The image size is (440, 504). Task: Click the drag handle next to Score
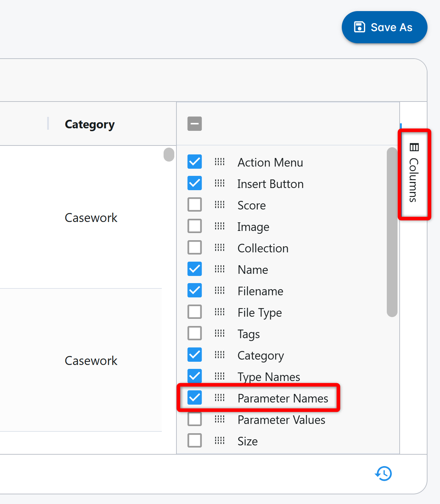[220, 205]
